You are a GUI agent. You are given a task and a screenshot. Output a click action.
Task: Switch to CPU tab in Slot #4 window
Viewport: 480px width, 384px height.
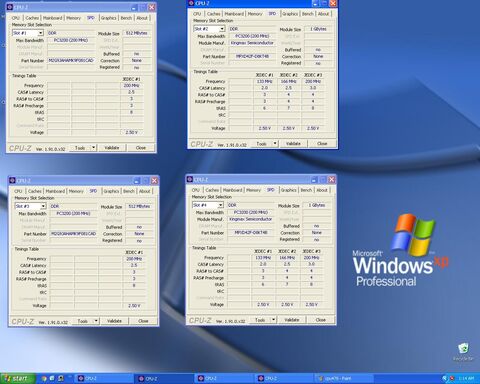[x=196, y=190]
